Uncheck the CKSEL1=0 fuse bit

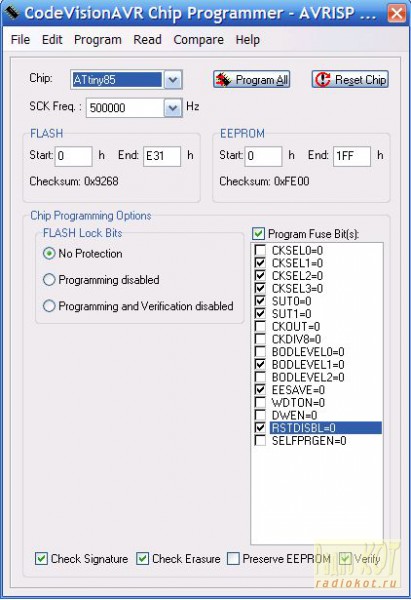tap(260, 263)
